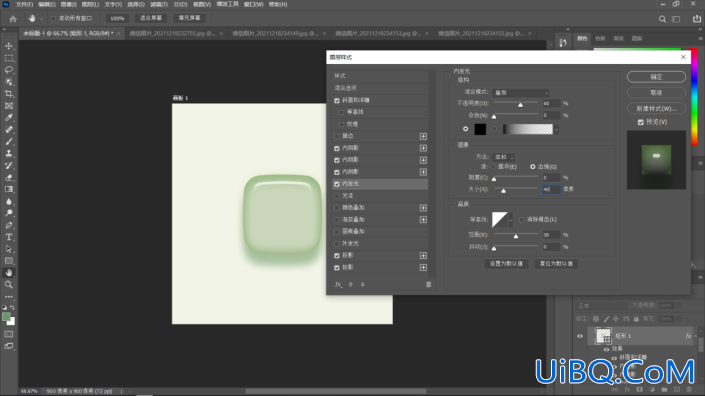Click the Edit in Quick Mask icon
The height and width of the screenshot is (396, 705).
9,334
